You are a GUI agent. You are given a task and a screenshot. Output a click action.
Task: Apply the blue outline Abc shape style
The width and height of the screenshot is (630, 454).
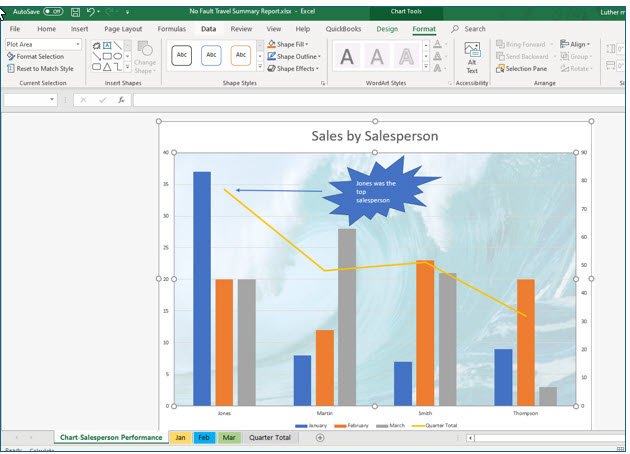pos(211,55)
